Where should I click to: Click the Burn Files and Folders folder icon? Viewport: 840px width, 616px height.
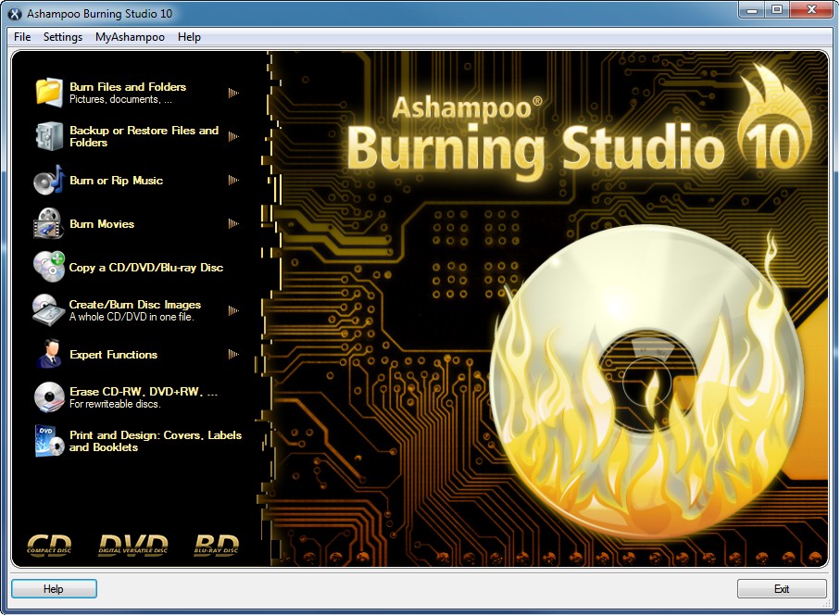(49, 92)
